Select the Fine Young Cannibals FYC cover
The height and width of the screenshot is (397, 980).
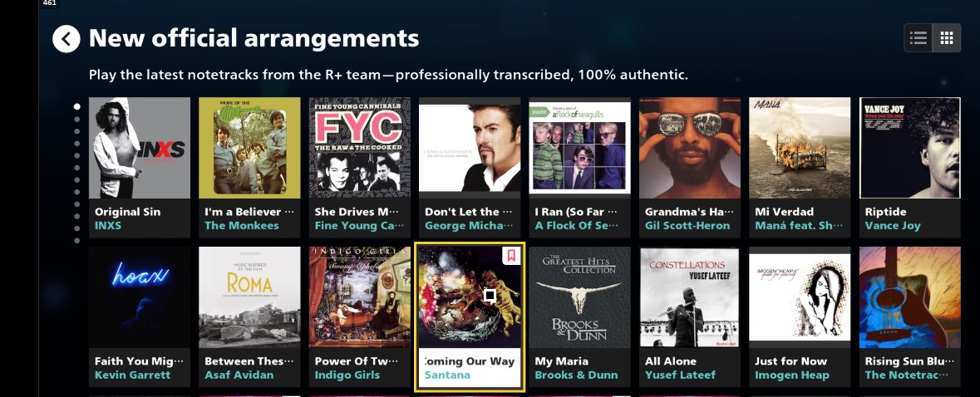pos(359,148)
